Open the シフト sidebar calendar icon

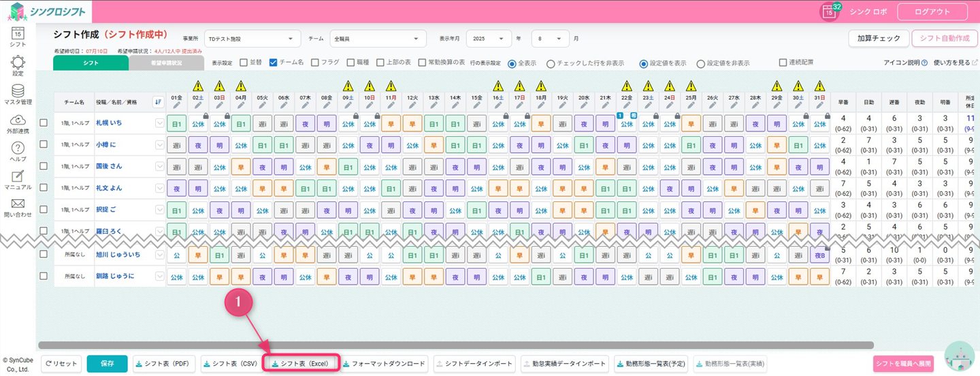click(x=18, y=33)
